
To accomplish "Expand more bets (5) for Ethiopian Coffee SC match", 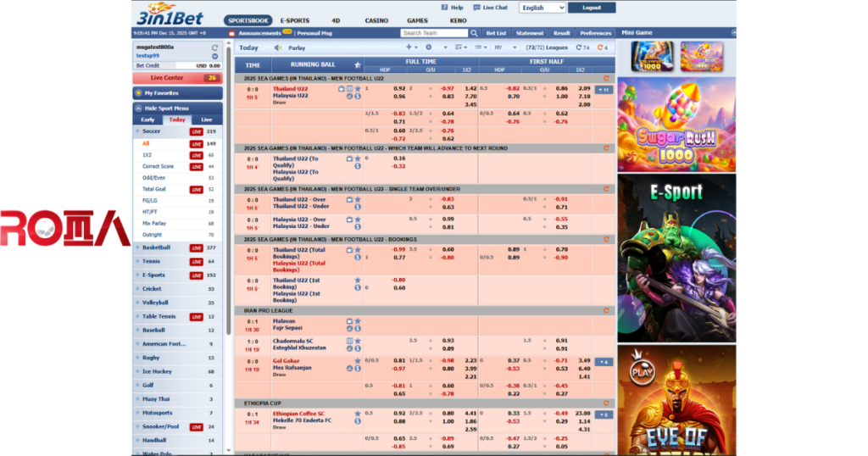I will [x=604, y=414].
